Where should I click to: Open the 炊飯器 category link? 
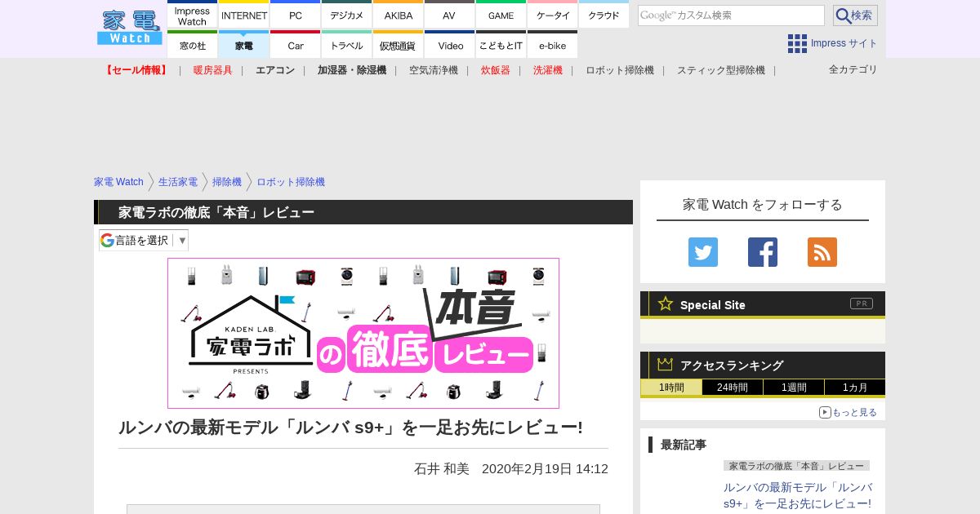tap(496, 70)
